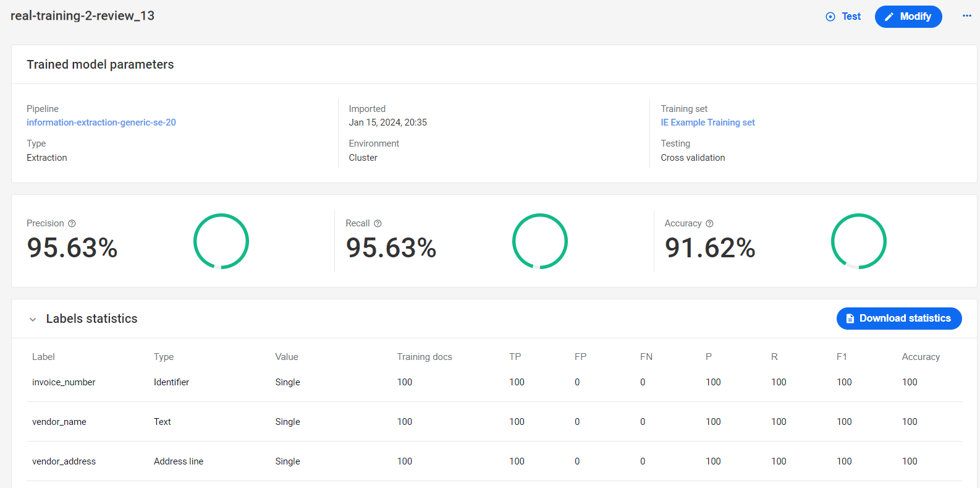Click the Test target icon
This screenshot has height=488, width=980.
(x=830, y=17)
